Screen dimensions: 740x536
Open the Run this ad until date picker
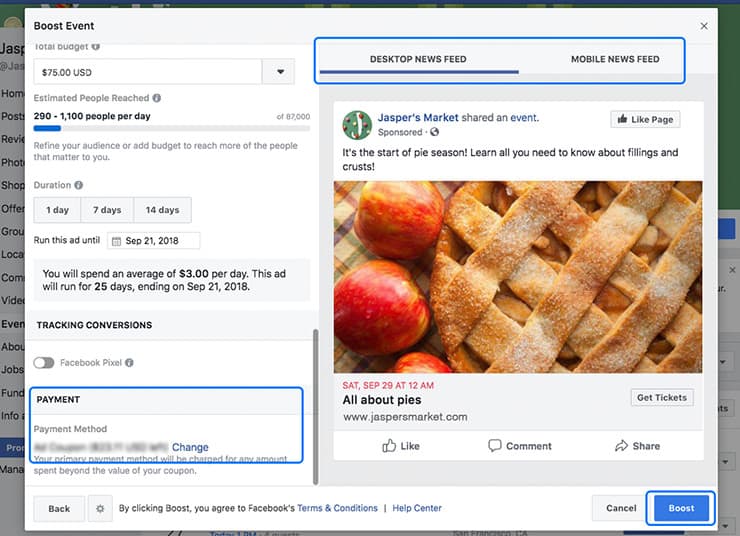[154, 240]
